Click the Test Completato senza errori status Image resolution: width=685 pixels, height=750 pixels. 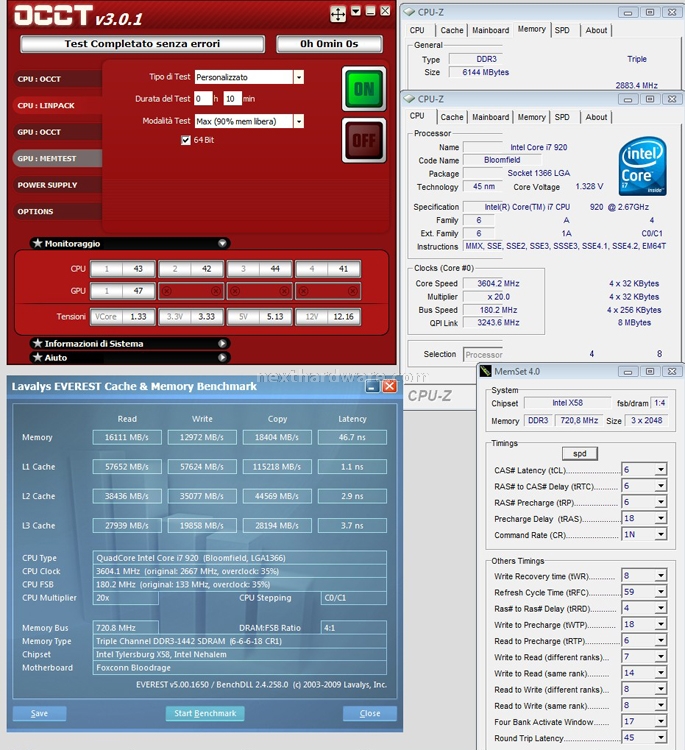[143, 44]
